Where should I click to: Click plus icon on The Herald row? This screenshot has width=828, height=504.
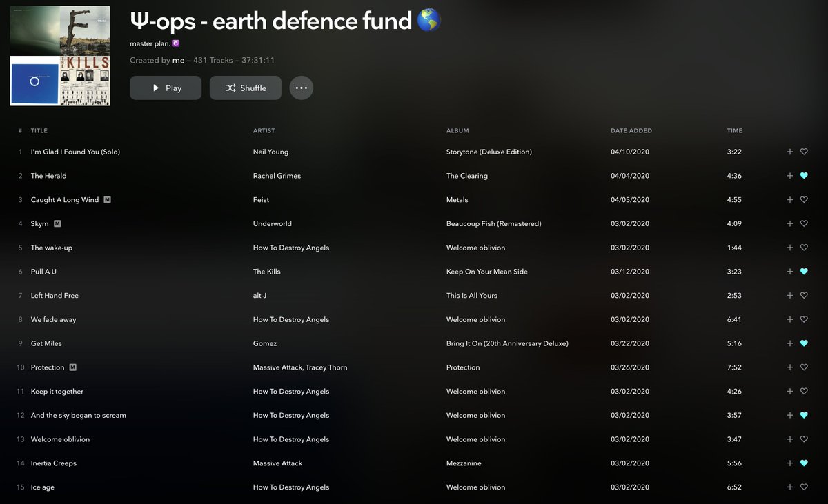click(x=789, y=176)
